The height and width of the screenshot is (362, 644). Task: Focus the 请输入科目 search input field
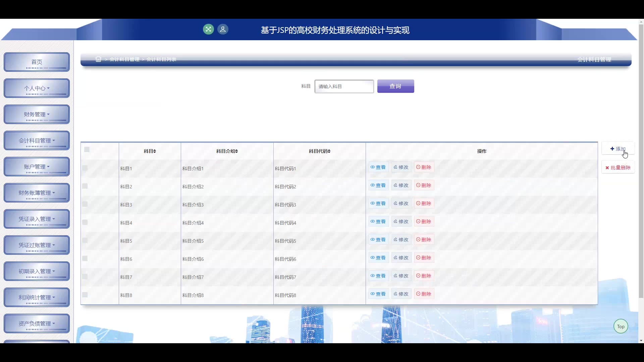[x=344, y=86]
